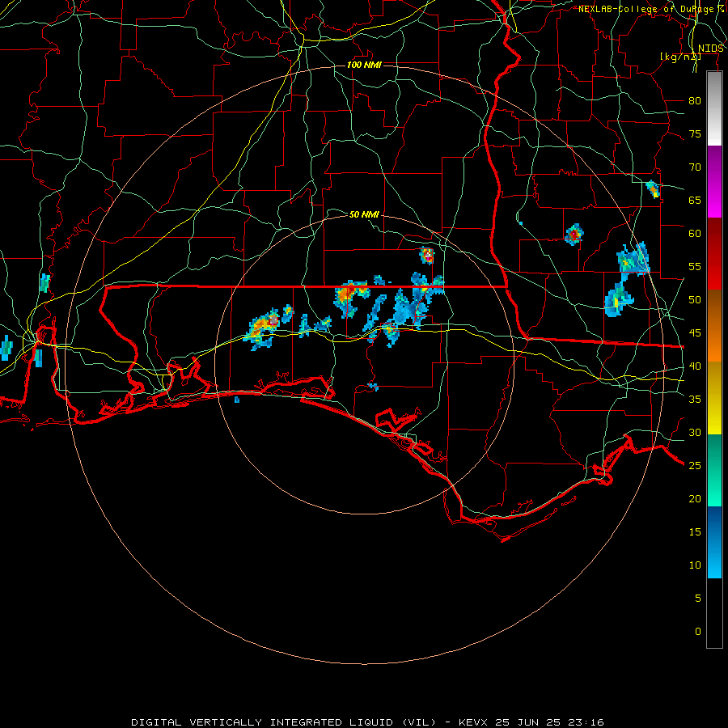Pick the green segment of the color bar

(x=714, y=470)
